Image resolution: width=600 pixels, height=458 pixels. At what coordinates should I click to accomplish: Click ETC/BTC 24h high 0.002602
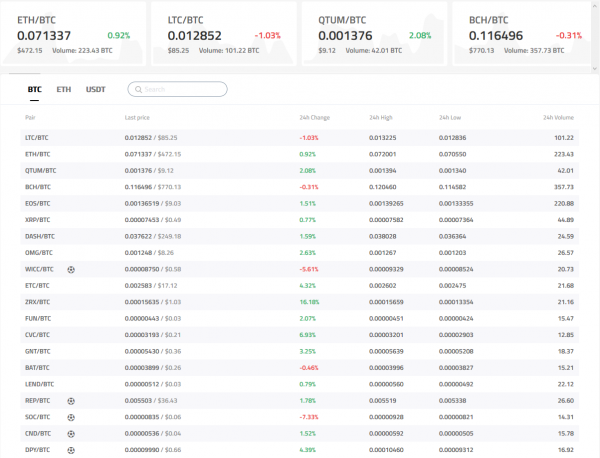tap(383, 286)
